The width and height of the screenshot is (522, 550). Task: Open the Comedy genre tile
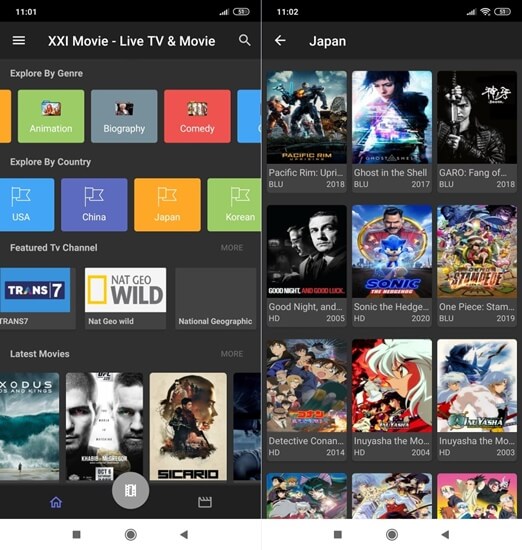[x=197, y=116]
